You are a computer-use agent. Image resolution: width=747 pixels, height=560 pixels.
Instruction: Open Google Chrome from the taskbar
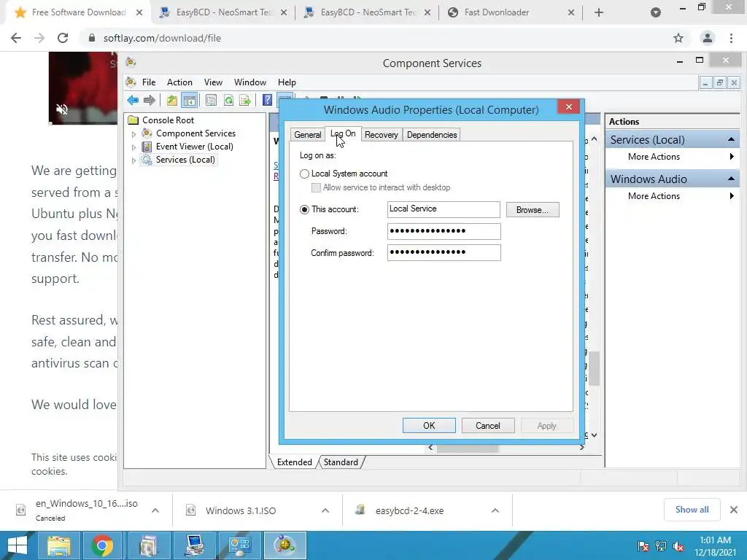[102, 545]
